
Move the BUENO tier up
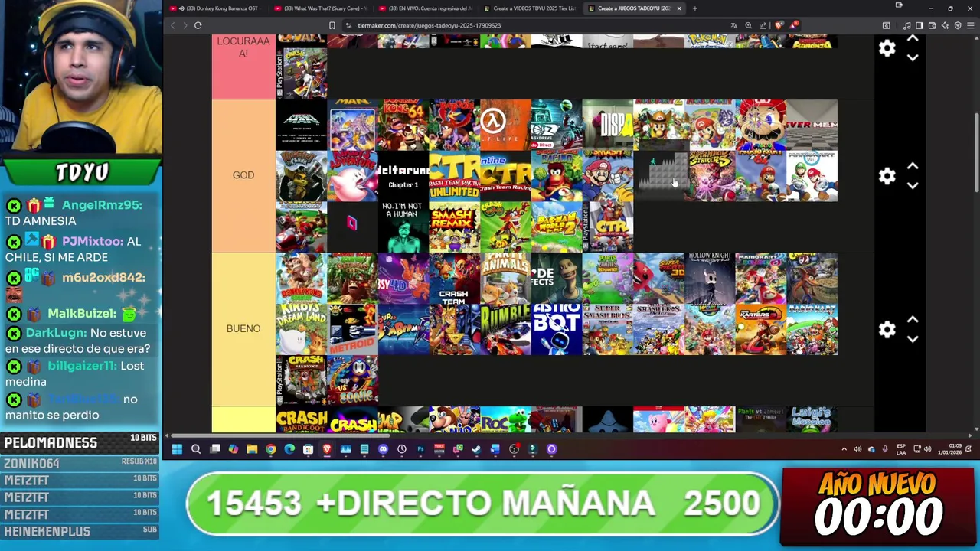coord(913,319)
